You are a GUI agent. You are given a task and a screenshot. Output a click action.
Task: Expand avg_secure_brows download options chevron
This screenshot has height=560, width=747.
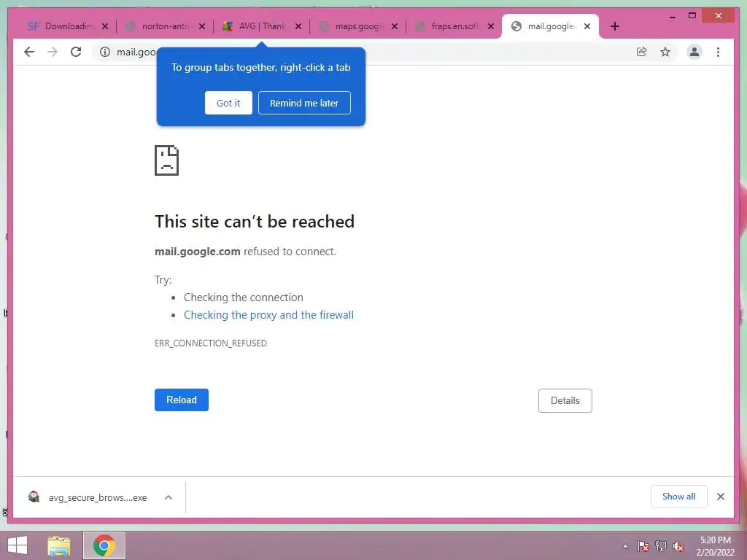click(169, 497)
